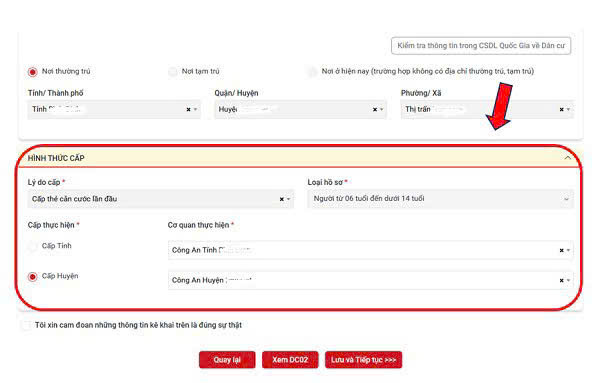Click the Cấp thực hiện label

click(x=53, y=225)
